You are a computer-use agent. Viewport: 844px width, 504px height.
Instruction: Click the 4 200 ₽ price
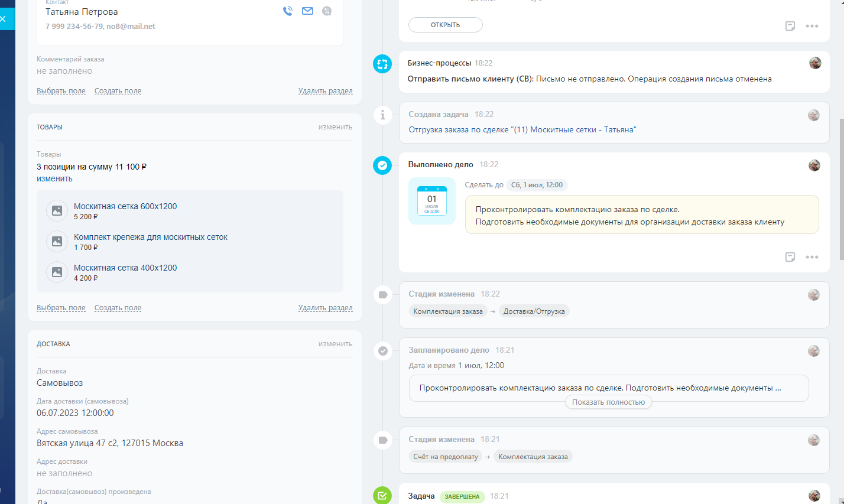86,278
